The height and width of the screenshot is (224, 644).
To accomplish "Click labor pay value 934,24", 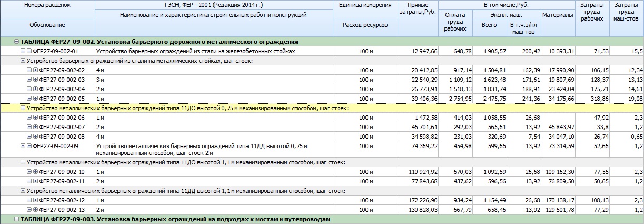I will pos(462,200).
